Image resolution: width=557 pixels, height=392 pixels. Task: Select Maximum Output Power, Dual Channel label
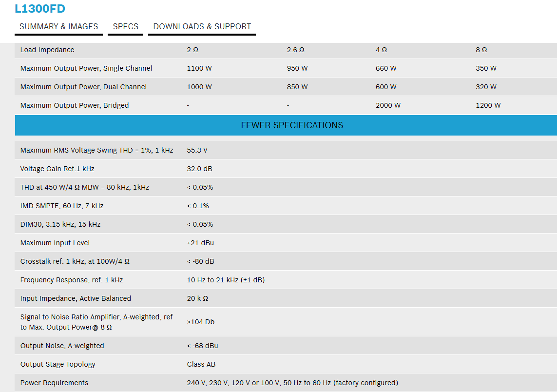83,87
